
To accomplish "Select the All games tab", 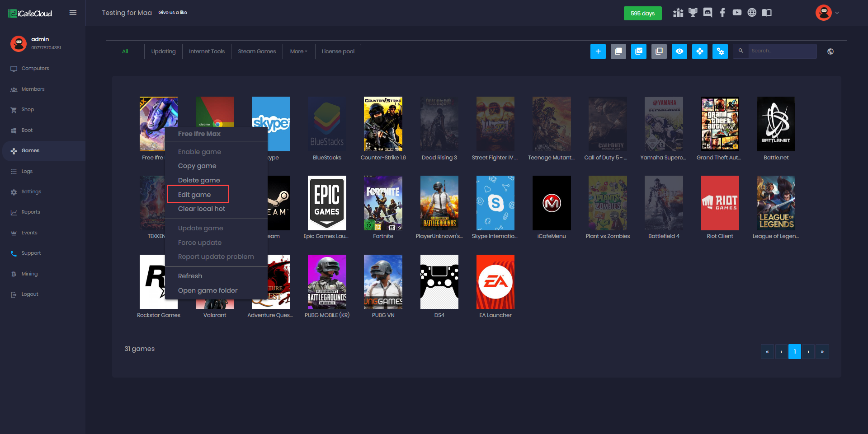I will click(125, 51).
